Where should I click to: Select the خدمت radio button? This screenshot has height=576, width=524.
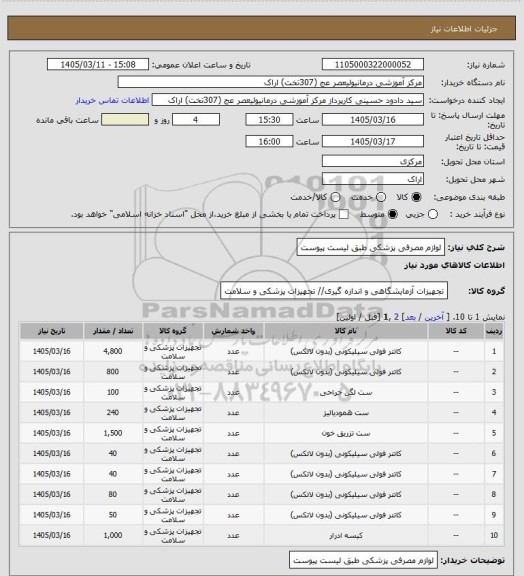click(381, 197)
